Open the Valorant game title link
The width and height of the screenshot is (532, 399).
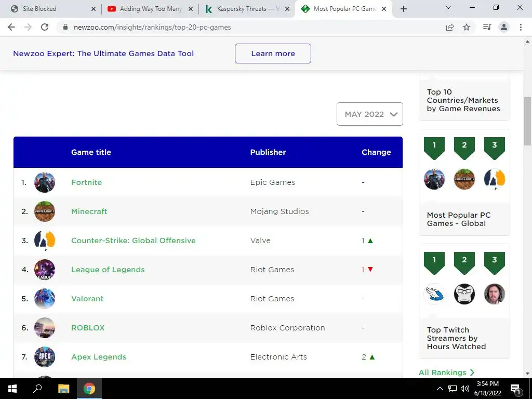click(x=87, y=299)
